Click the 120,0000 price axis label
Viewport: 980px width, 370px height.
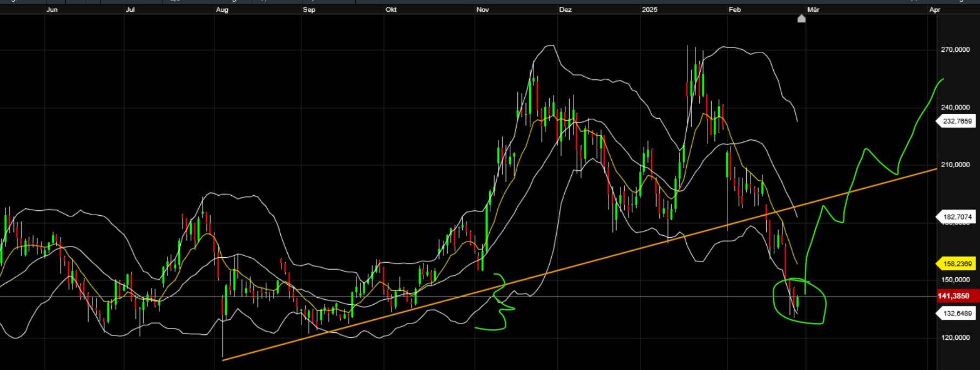[x=955, y=337]
